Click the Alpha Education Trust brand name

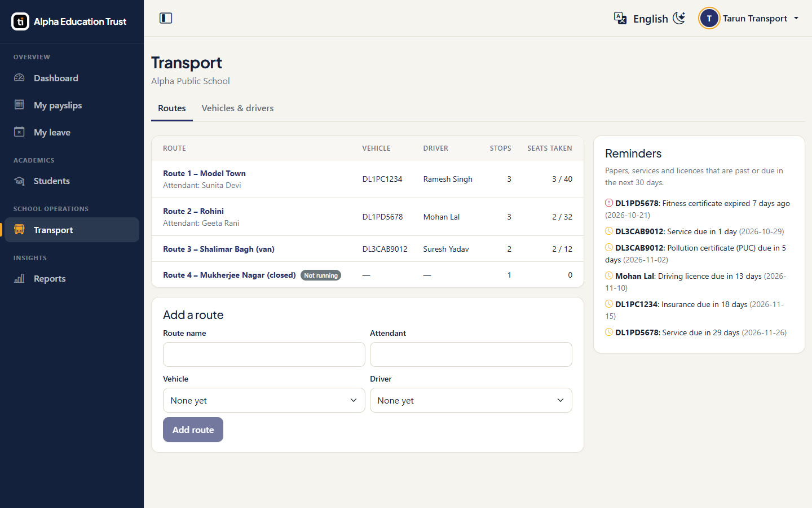(80, 21)
